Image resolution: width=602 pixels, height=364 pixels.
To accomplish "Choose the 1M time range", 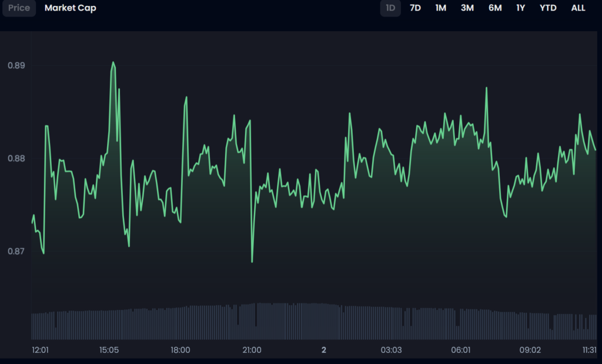I will click(441, 8).
